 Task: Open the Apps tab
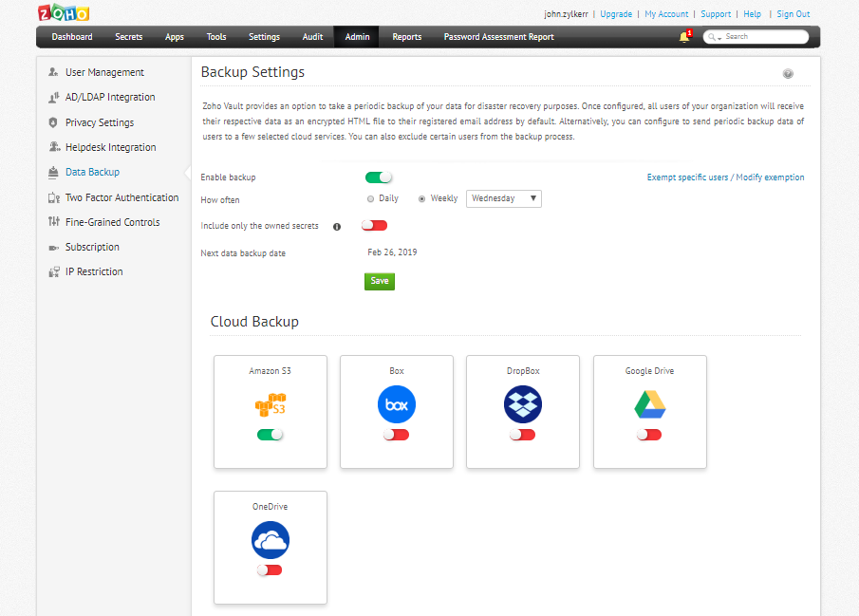pos(175,37)
